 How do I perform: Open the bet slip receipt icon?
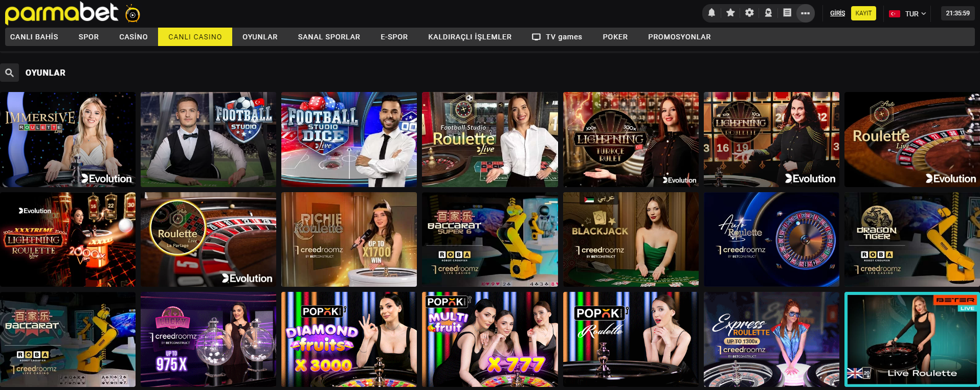click(787, 13)
